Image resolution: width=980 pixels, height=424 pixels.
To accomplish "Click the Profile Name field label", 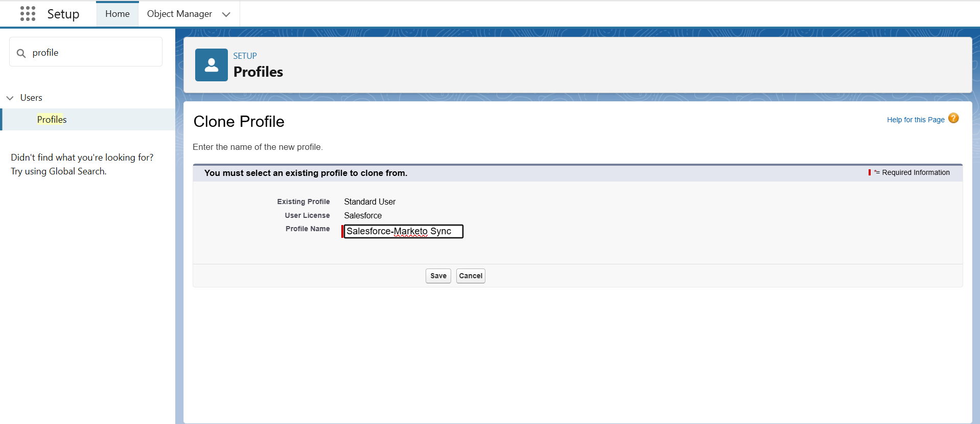I will 308,229.
